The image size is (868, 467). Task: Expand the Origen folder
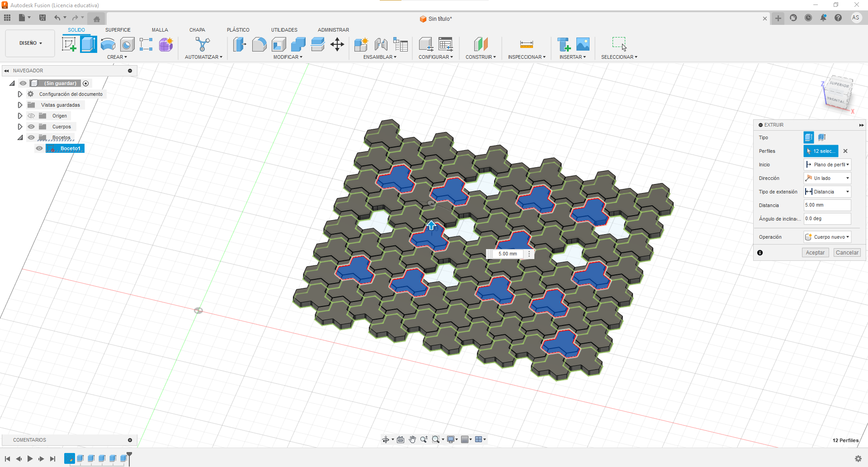tap(20, 116)
